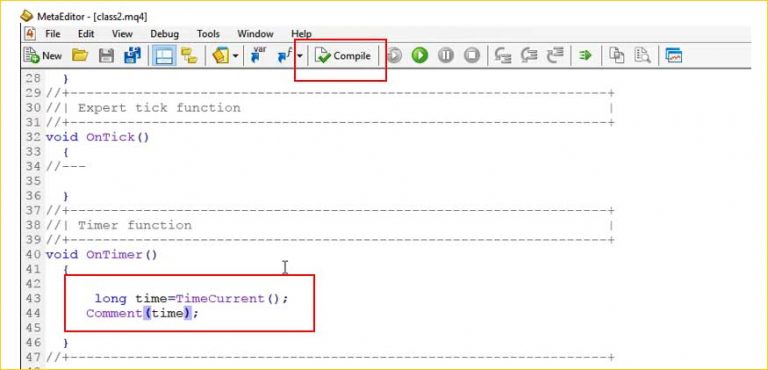
Task: Click the Step Over debug icon
Action: (x=529, y=55)
